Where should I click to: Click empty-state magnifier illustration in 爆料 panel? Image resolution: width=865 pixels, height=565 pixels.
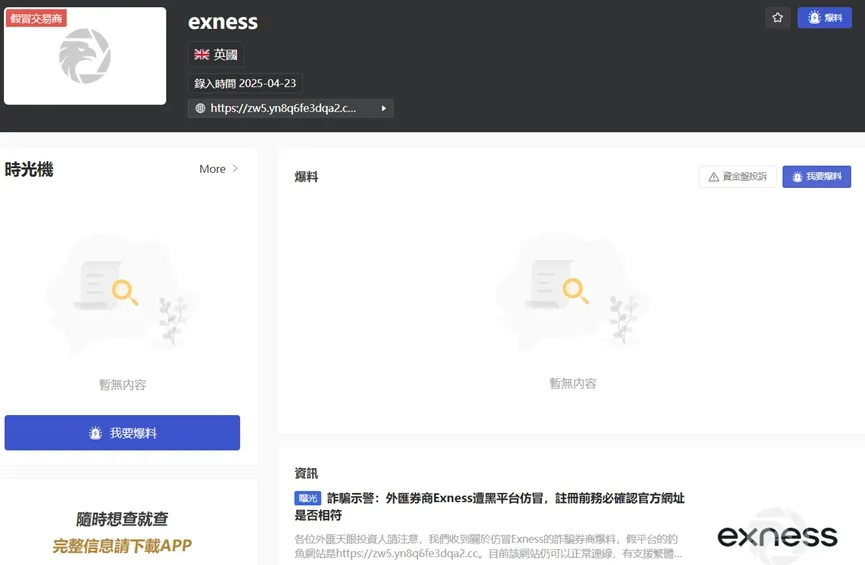pyautogui.click(x=573, y=292)
